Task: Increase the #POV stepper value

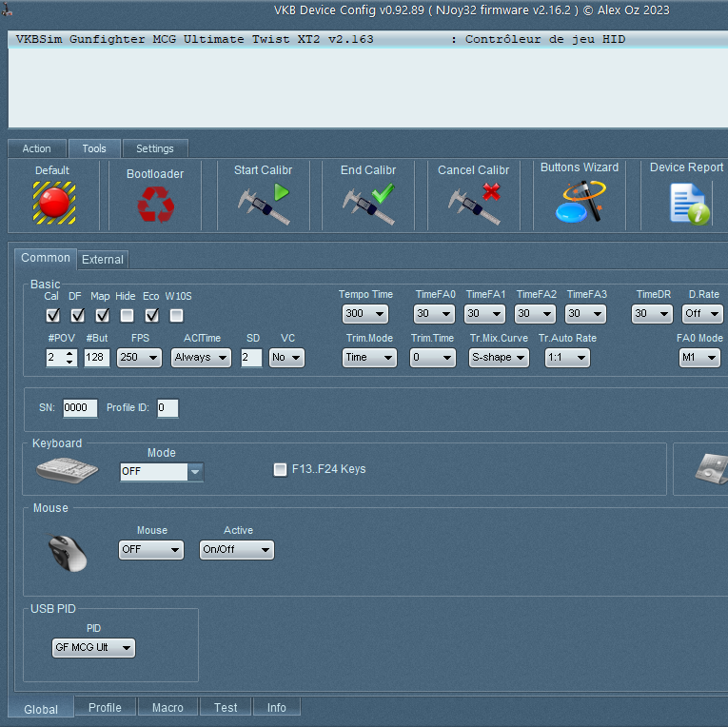Action: (x=69, y=354)
